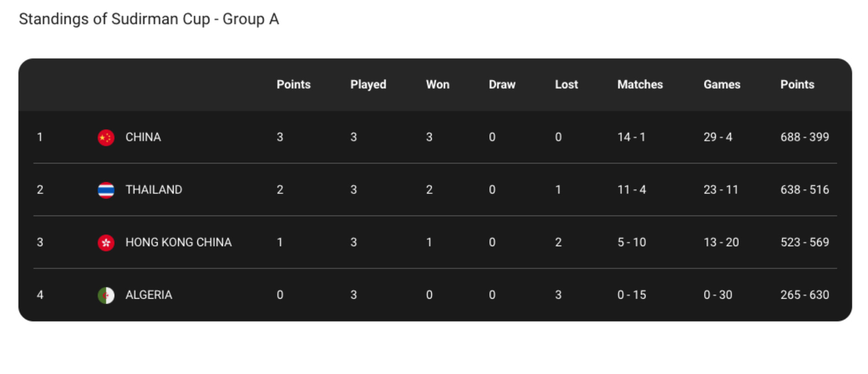The width and height of the screenshot is (868, 374).
Task: Click the Games column header
Action: [x=722, y=84]
